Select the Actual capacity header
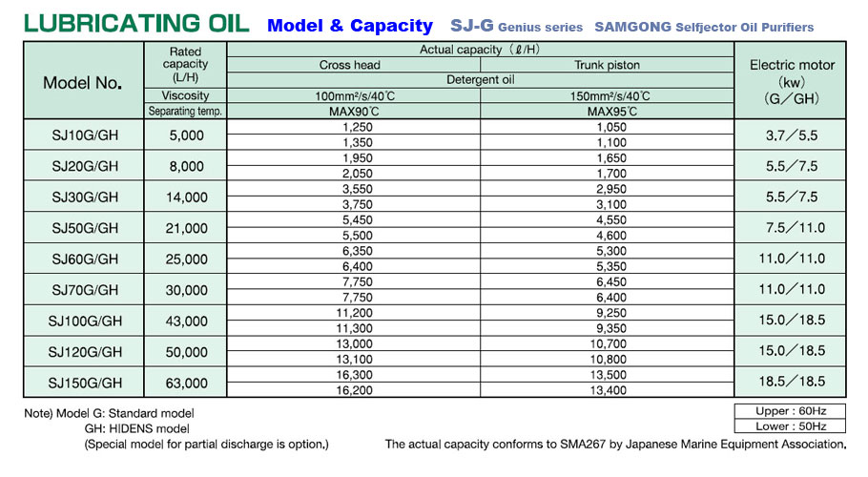868x477 pixels. pos(480,50)
